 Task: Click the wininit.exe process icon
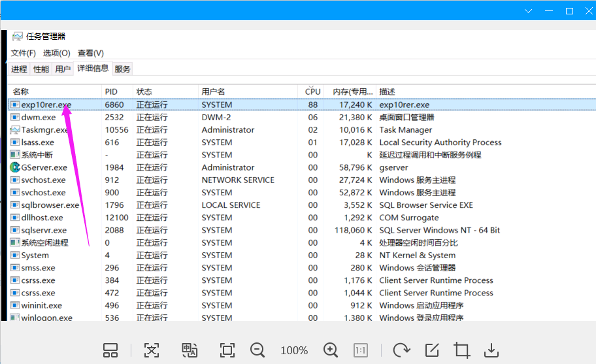(x=15, y=305)
